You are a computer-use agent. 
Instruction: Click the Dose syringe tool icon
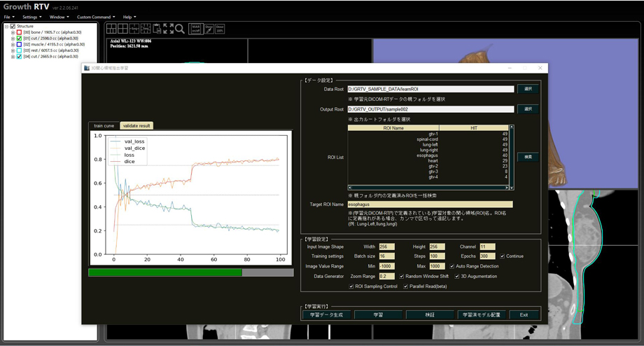click(209, 29)
